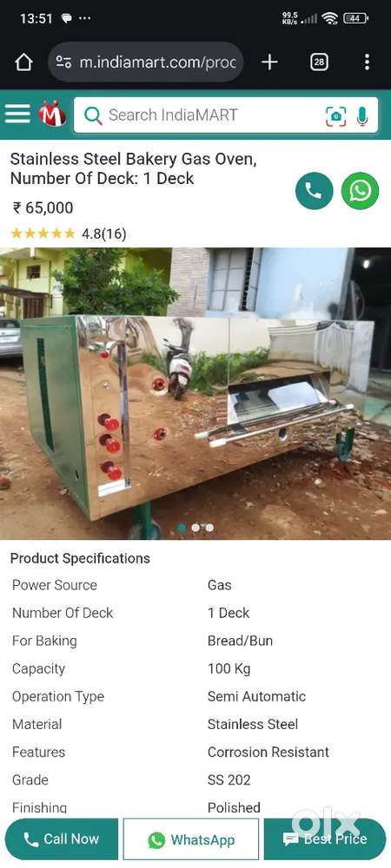Tap the bottom WhatsApp button
Image resolution: width=391 pixels, height=868 pixels.
(x=190, y=839)
